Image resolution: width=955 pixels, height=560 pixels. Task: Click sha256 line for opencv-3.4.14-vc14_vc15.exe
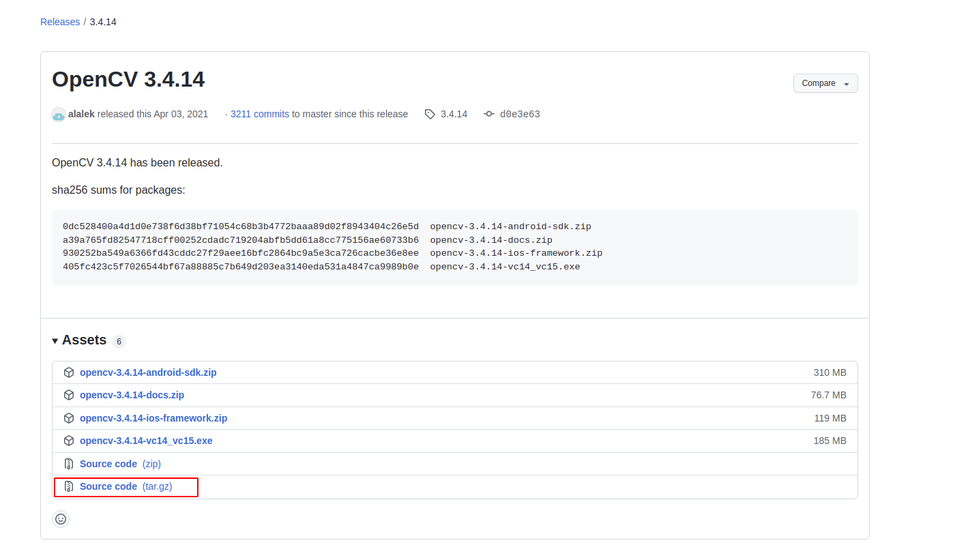pos(321,267)
